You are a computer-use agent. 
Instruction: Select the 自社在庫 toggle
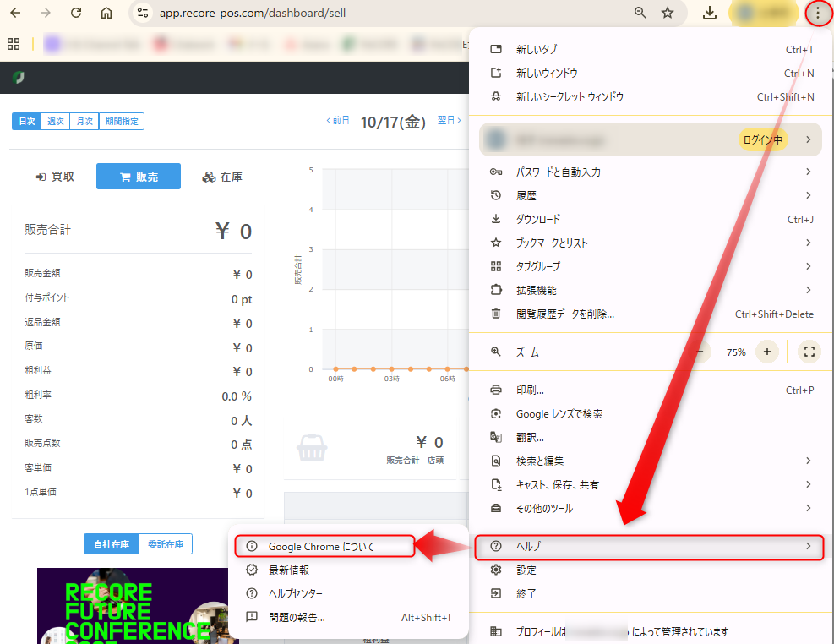pyautogui.click(x=112, y=544)
